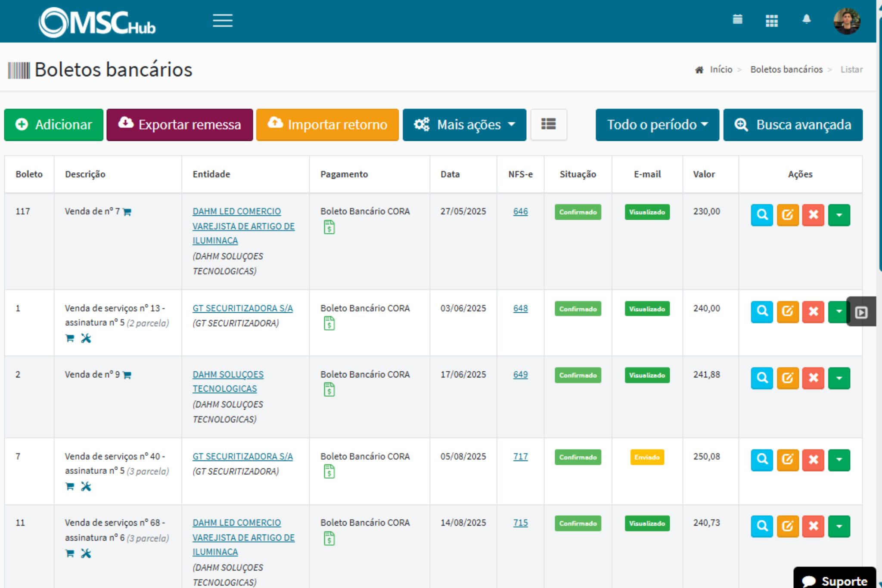The width and height of the screenshot is (882, 588).
Task: Go to Início via breadcrumb
Action: (x=720, y=69)
